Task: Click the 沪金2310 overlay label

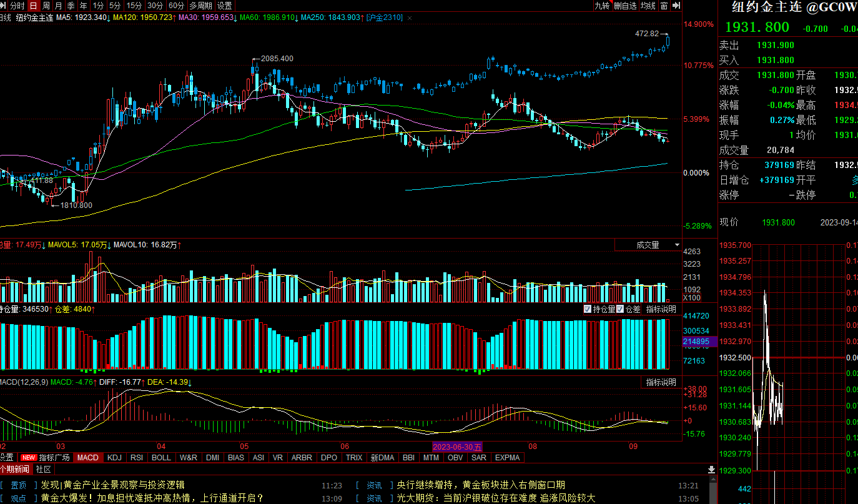Action: (x=385, y=17)
